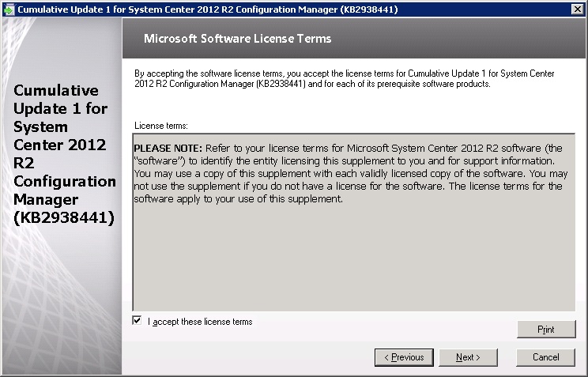Click the intro paragraph about accepting terms
Screen dimensions: 588x377
point(344,78)
